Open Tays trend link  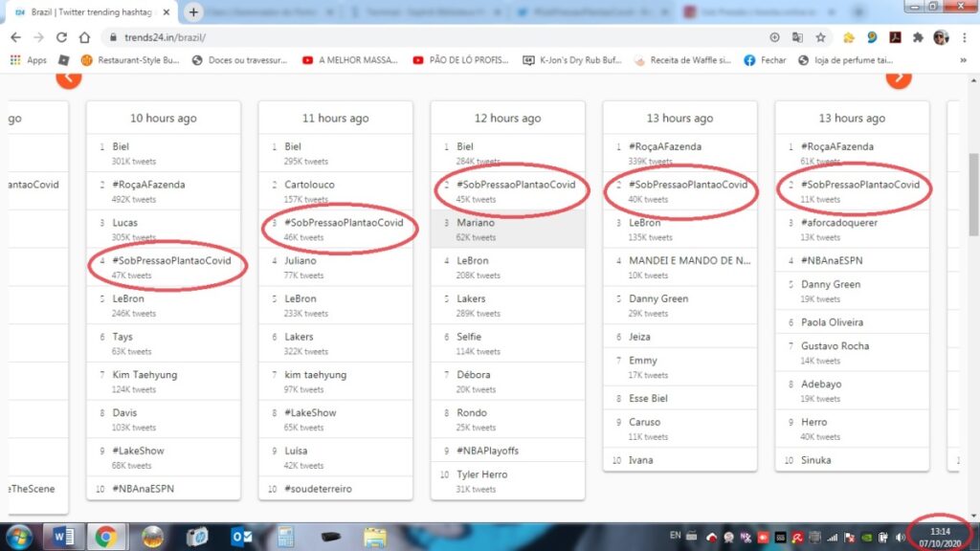click(x=122, y=337)
